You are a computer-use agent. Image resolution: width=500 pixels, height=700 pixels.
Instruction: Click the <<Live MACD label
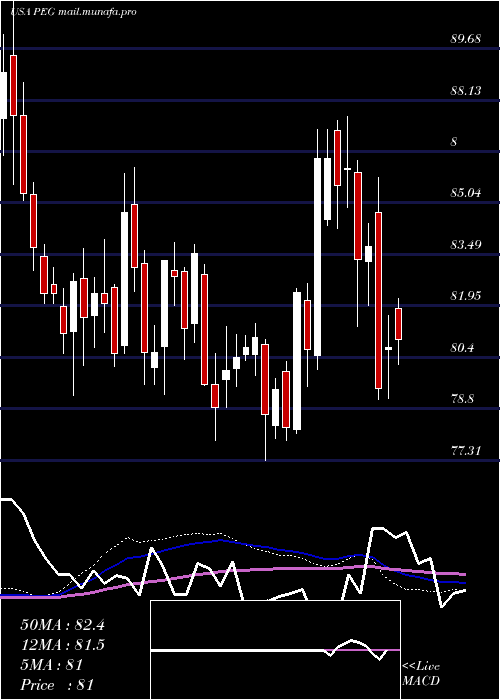tap(421, 674)
